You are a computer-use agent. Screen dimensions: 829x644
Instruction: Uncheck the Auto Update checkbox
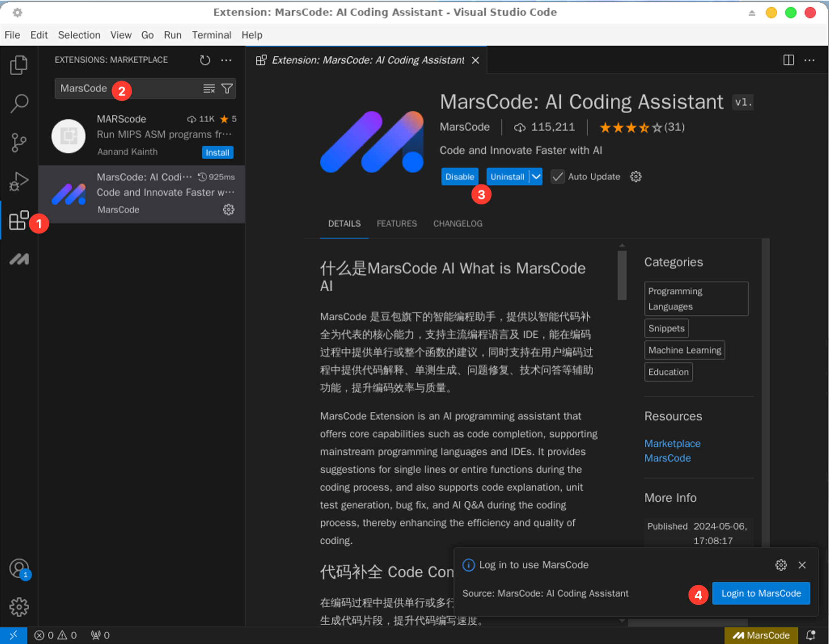pyautogui.click(x=557, y=176)
